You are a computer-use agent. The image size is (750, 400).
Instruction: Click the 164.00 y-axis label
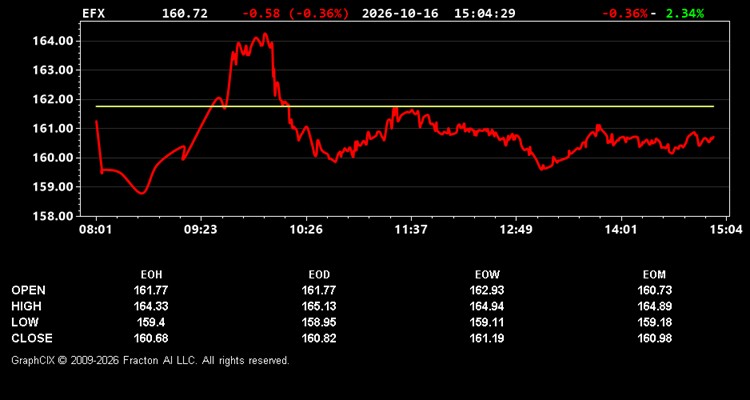[x=52, y=41]
